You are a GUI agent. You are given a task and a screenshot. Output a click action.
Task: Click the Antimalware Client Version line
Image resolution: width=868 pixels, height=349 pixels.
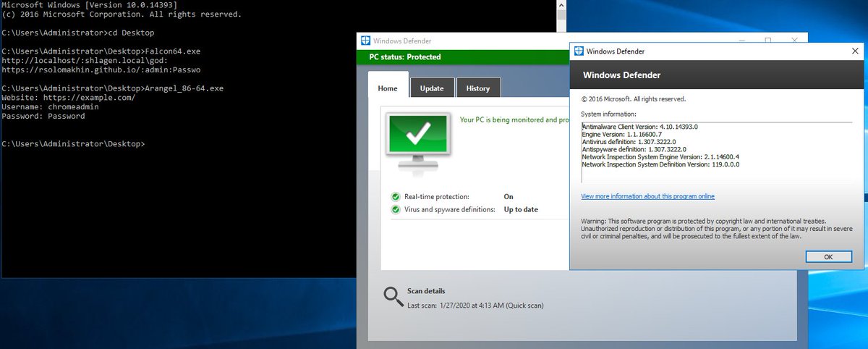point(639,127)
